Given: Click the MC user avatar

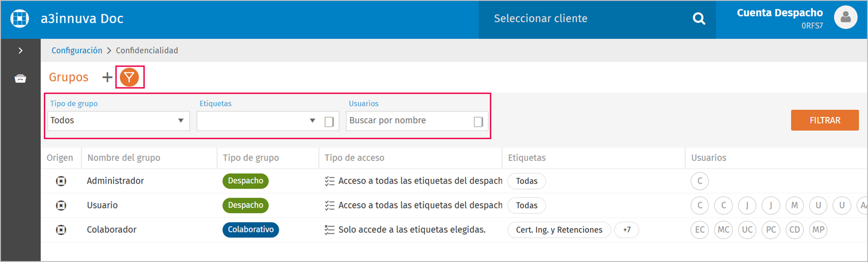Looking at the screenshot, I should coord(723,230).
